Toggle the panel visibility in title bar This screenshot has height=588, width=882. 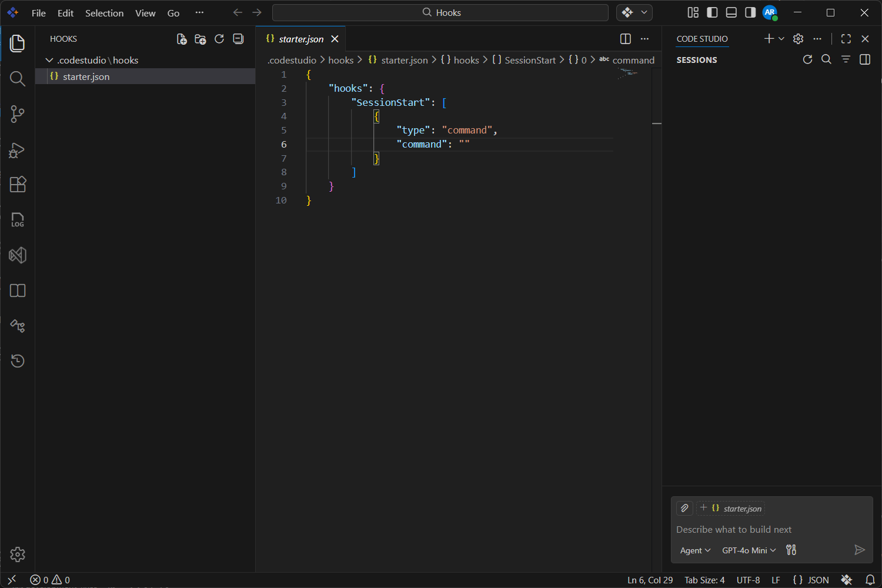[x=731, y=12]
